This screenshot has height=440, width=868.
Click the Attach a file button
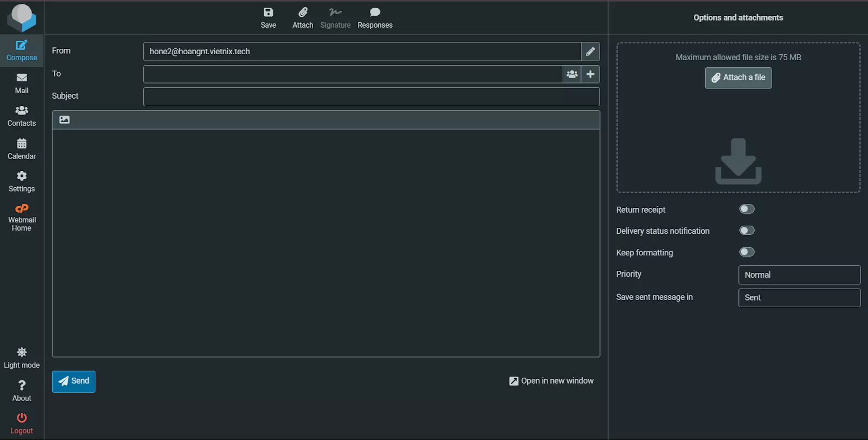(738, 78)
